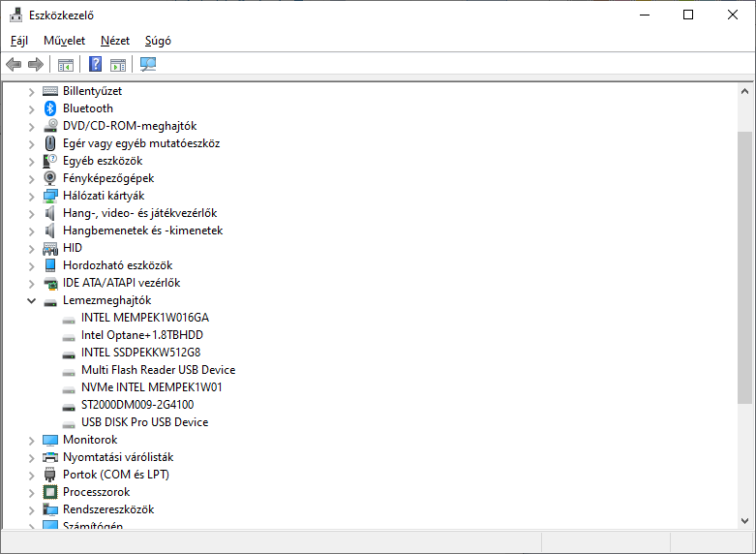Click the Monitorok display icon
Viewport: 756px width, 554px height.
(50, 440)
